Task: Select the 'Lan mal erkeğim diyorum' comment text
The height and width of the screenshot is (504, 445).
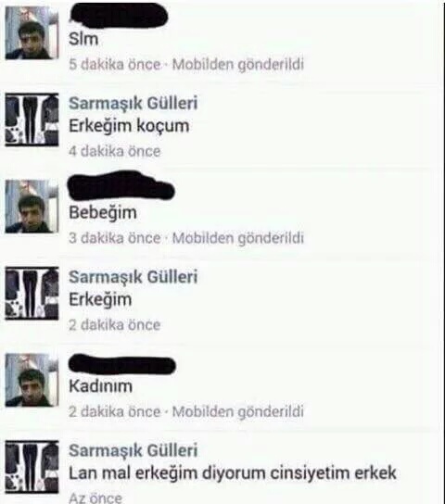Action: [x=233, y=473]
